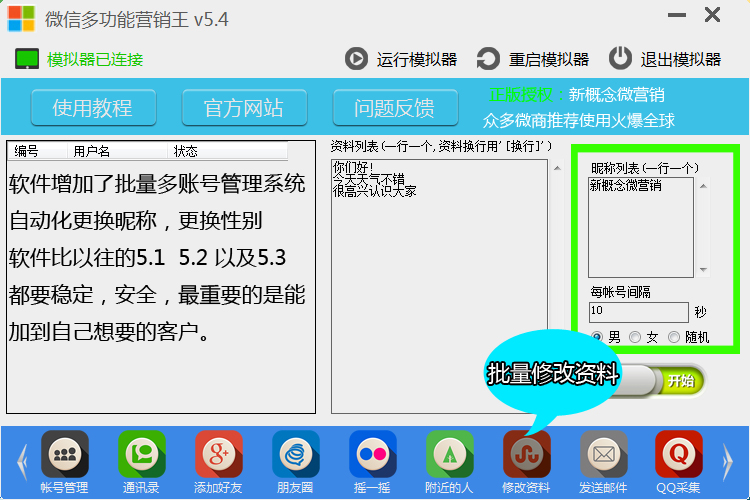Select the 修改资料 edit profile icon
Screen dimensions: 750x500
click(526, 455)
